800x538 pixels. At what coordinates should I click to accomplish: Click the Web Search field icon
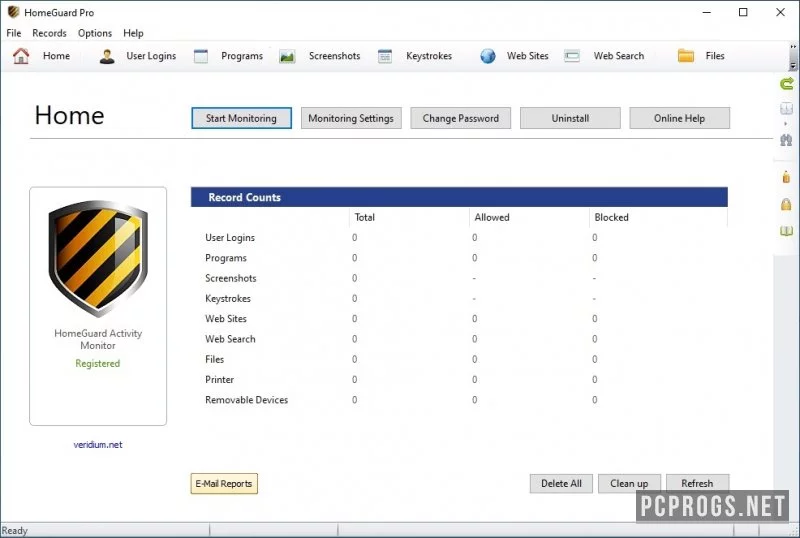[572, 56]
